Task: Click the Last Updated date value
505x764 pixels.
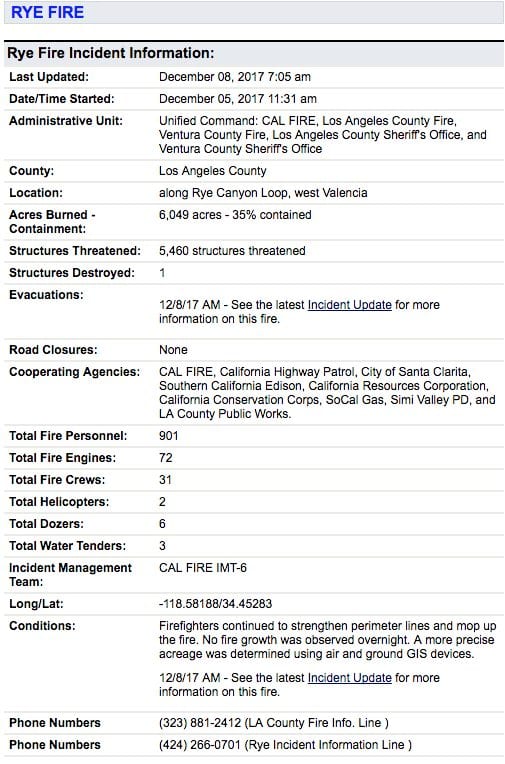Action: point(234,77)
